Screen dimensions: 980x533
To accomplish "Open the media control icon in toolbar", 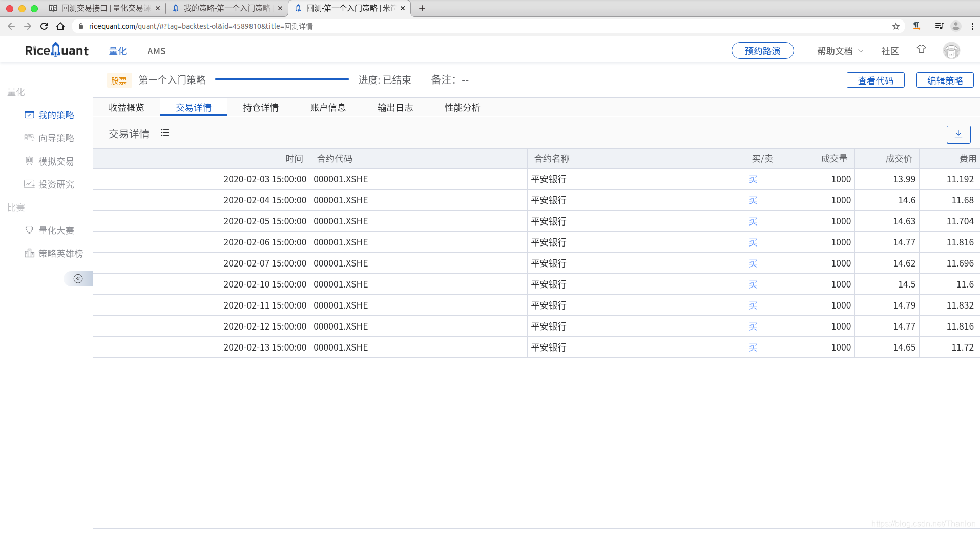I will pos(939,26).
